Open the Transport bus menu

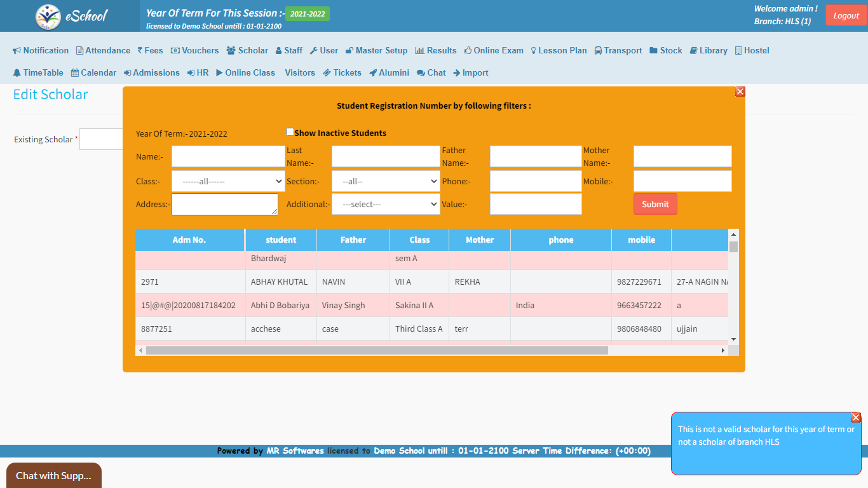tap(618, 50)
